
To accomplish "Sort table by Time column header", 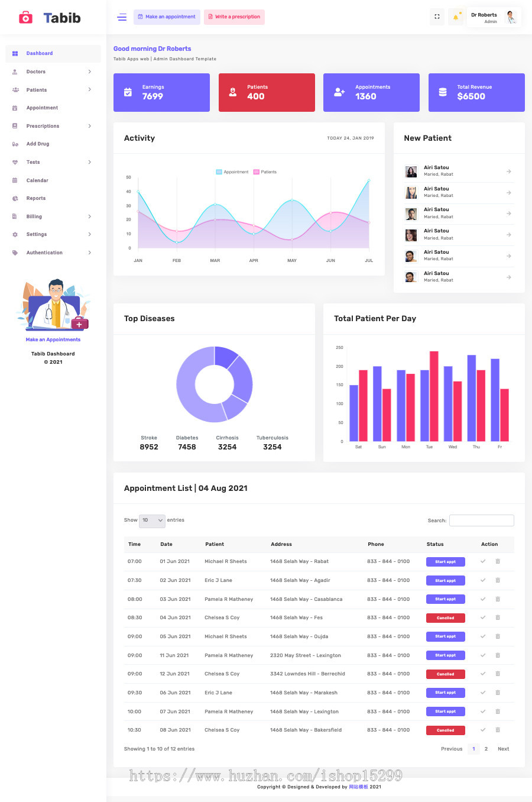I will click(135, 544).
